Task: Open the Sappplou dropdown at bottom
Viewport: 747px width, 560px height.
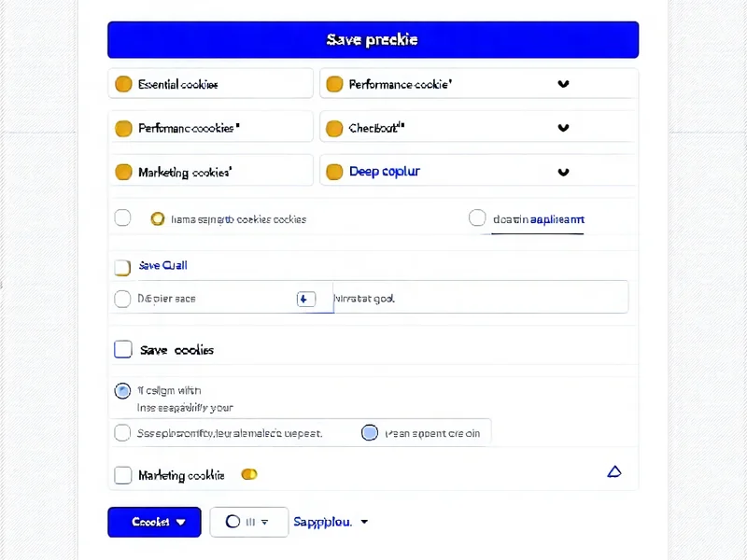Action: [331, 522]
